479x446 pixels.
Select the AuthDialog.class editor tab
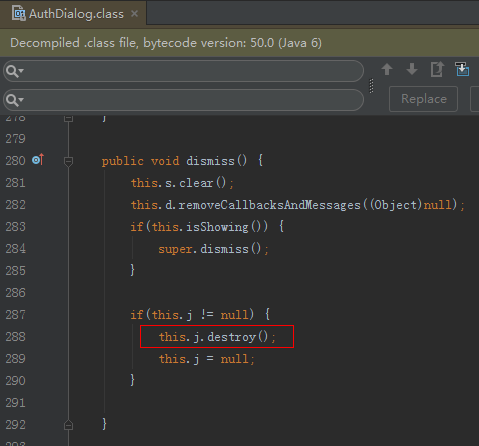73,14
